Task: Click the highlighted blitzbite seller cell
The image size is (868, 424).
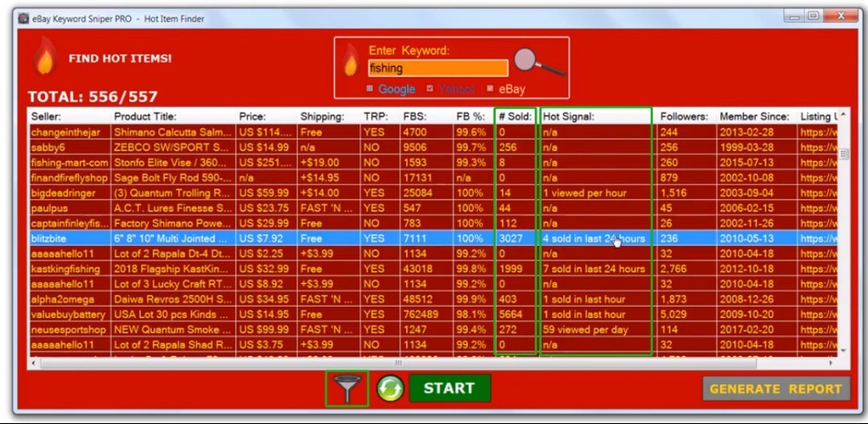Action: click(x=69, y=239)
